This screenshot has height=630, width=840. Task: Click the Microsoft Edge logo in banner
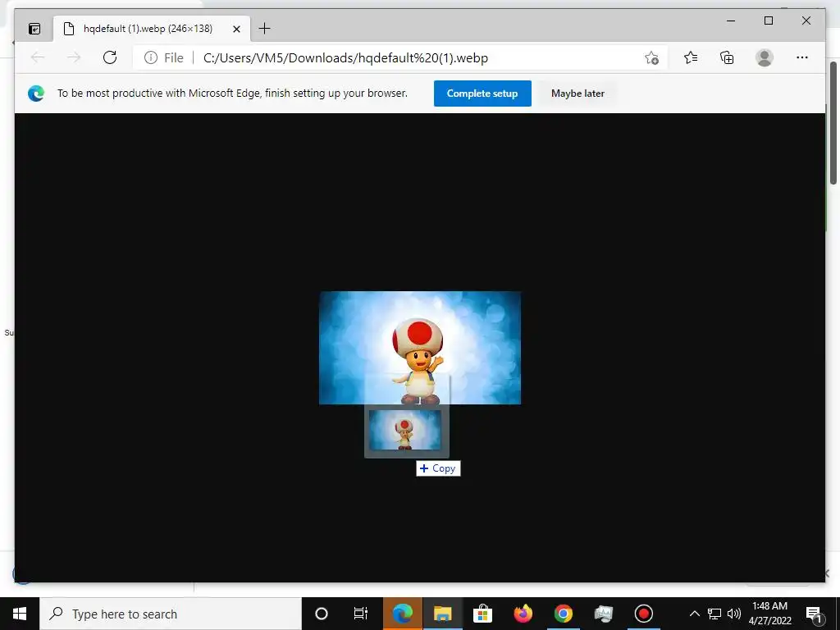(36, 94)
